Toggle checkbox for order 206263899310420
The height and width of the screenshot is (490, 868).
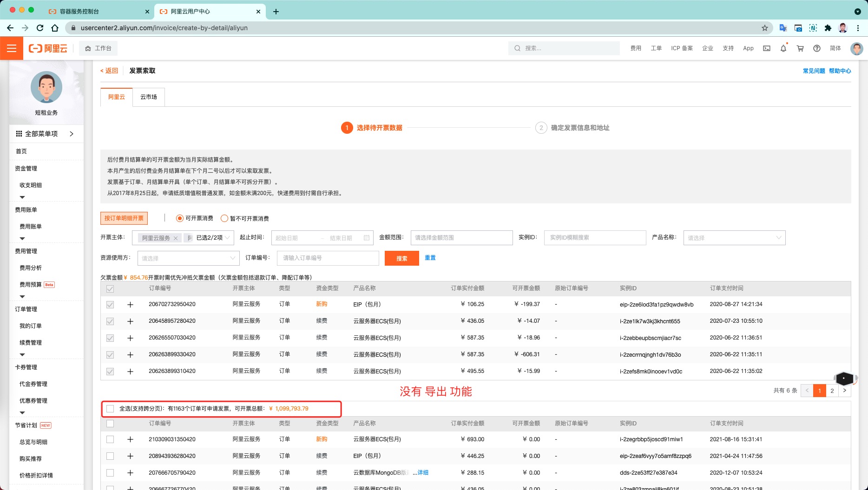pyautogui.click(x=110, y=372)
